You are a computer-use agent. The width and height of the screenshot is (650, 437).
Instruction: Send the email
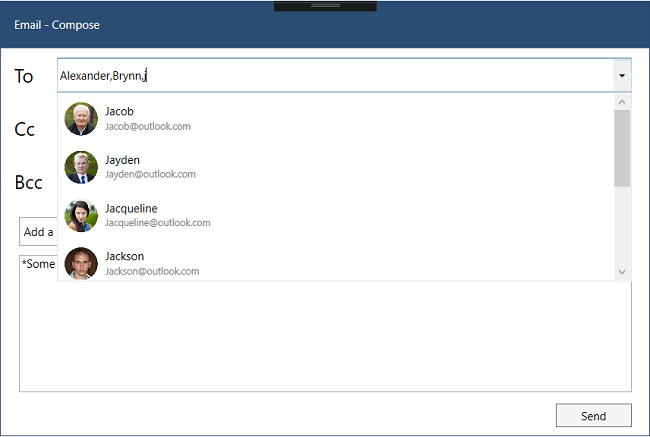click(593, 415)
